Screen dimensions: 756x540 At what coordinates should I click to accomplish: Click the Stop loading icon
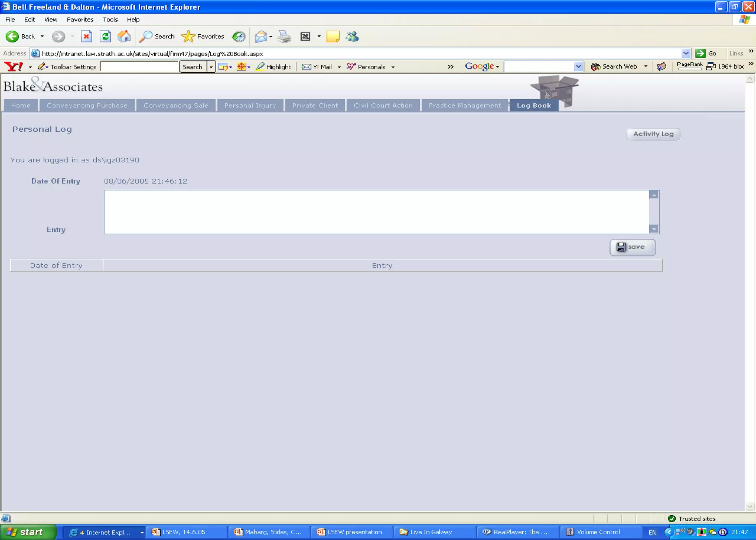pyautogui.click(x=86, y=36)
